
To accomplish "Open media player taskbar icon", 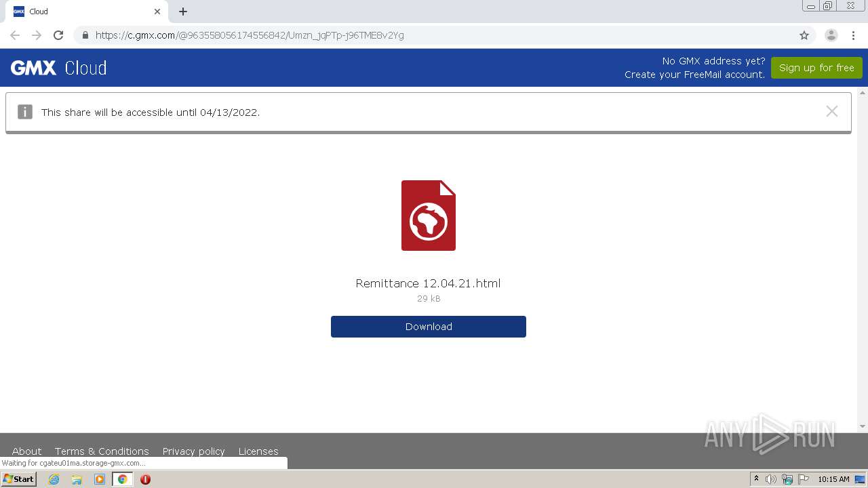I will click(x=100, y=479).
